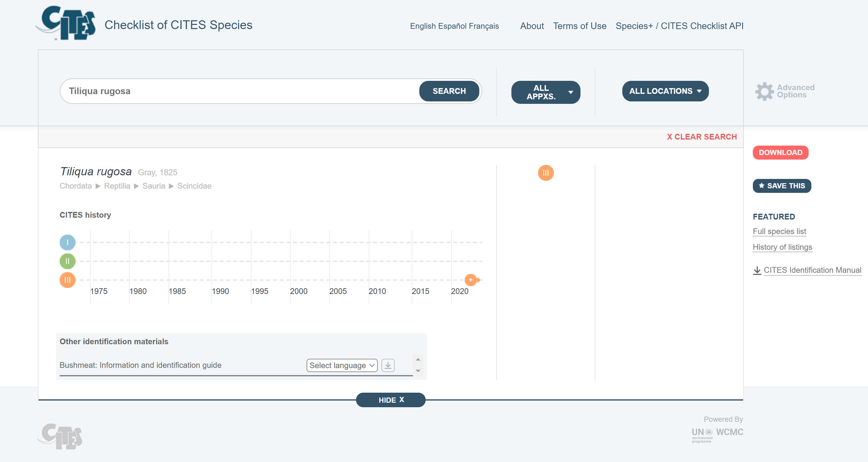The image size is (868, 462).
Task: Switch language to Español
Action: click(452, 26)
